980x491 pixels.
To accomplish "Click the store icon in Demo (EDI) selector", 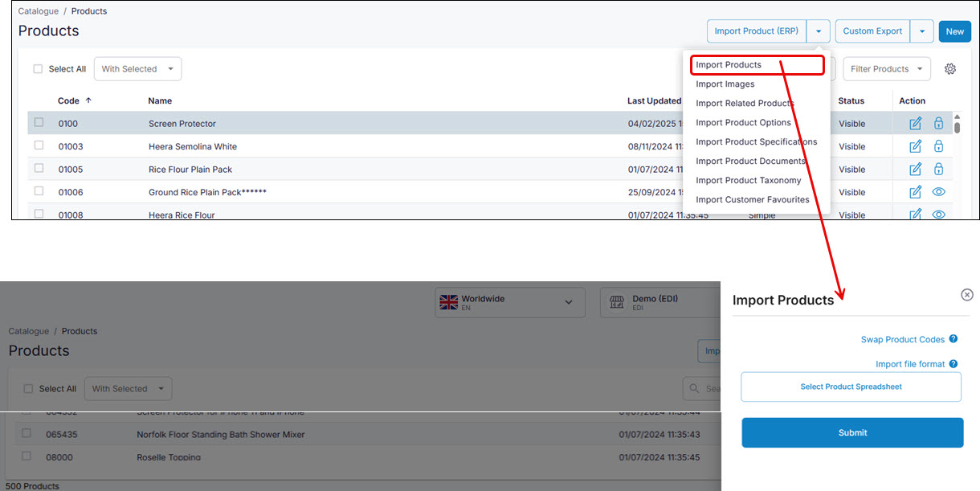I will [x=616, y=302].
